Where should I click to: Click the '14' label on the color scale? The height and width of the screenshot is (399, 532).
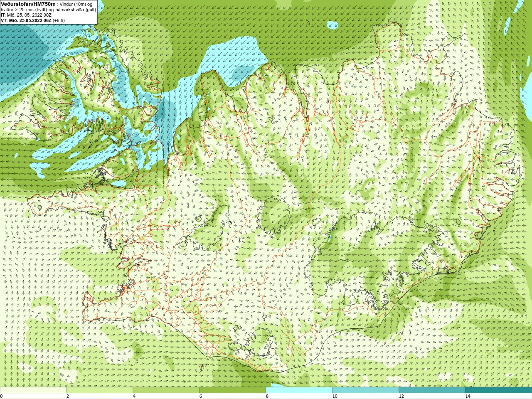pos(468,397)
